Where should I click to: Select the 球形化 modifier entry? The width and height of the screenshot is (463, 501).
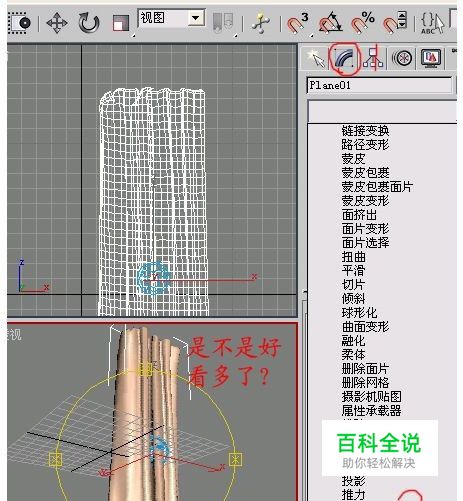pyautogui.click(x=359, y=312)
